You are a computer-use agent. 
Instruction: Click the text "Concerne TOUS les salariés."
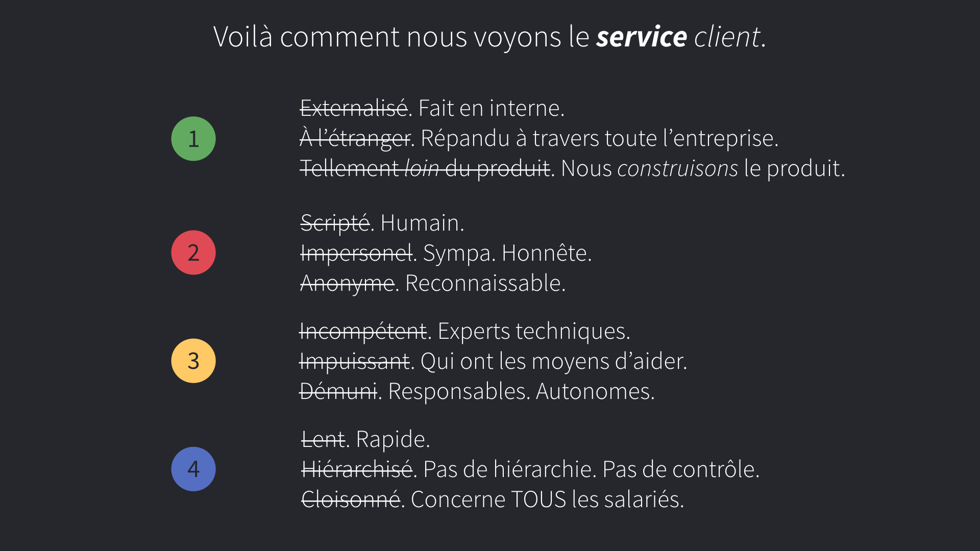click(547, 499)
